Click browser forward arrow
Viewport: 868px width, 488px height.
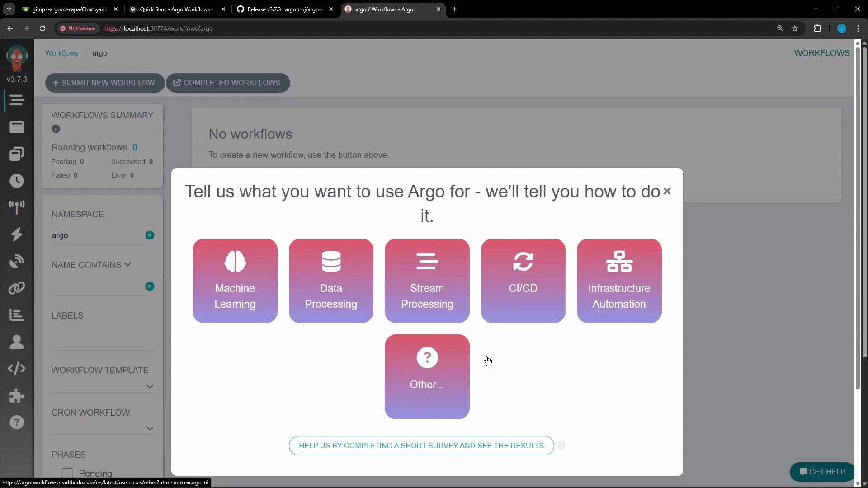click(x=26, y=28)
